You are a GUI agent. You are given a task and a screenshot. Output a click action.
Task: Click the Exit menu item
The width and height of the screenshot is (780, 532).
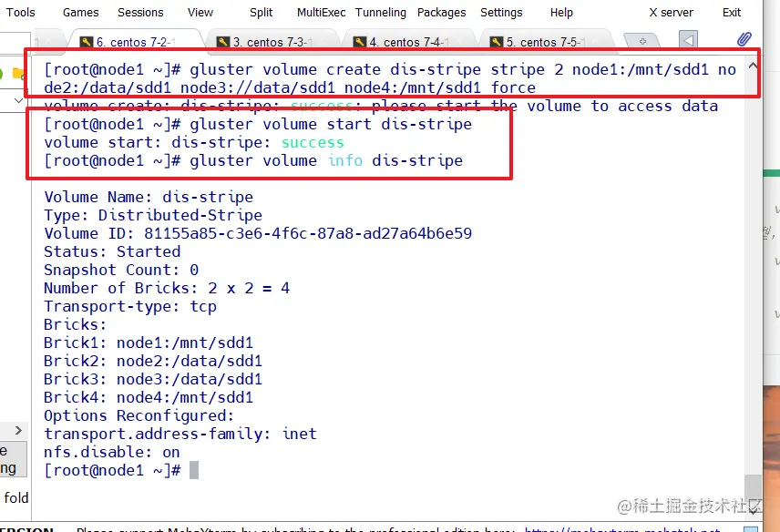(x=731, y=13)
